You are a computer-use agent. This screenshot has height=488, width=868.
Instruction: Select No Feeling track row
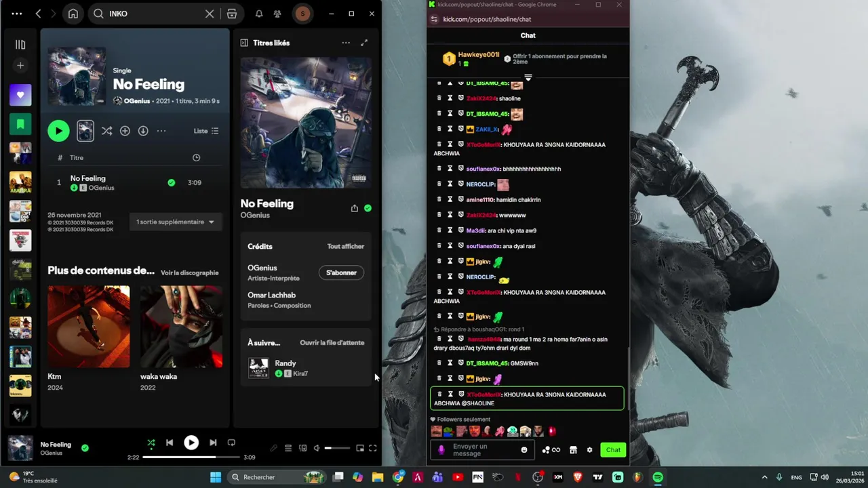tap(135, 182)
